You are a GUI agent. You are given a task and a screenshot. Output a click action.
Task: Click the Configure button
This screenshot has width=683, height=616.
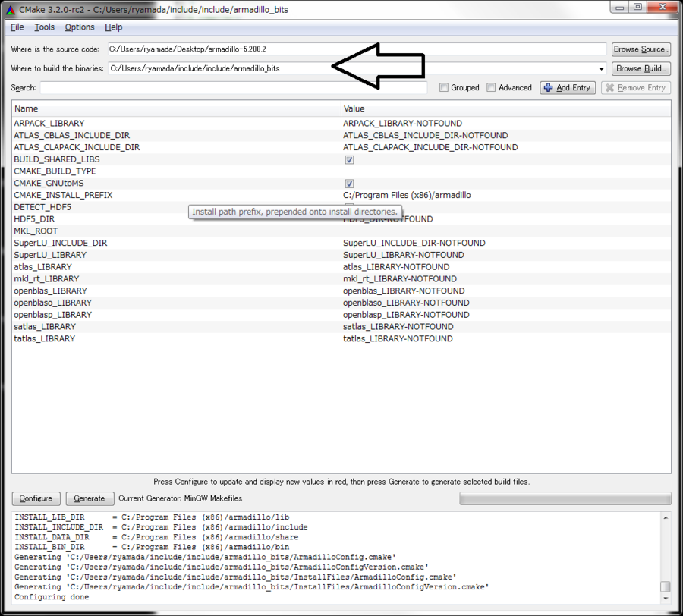[36, 498]
